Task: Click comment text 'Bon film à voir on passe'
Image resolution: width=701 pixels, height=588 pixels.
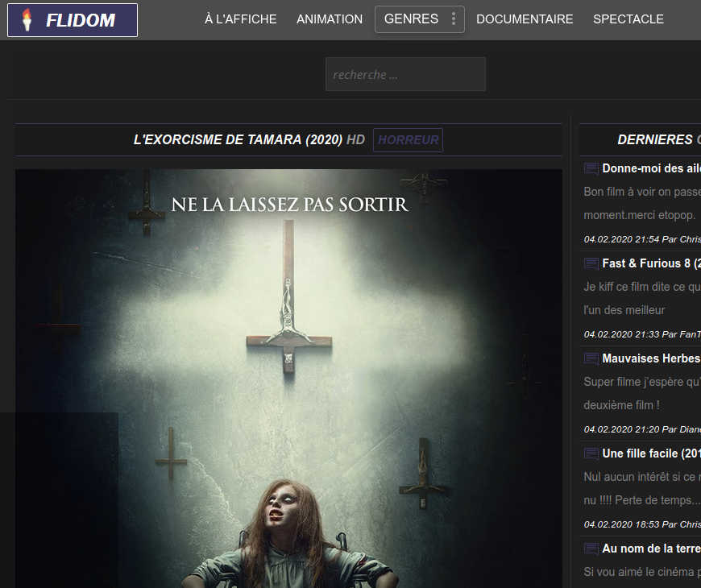Action: [642, 193]
